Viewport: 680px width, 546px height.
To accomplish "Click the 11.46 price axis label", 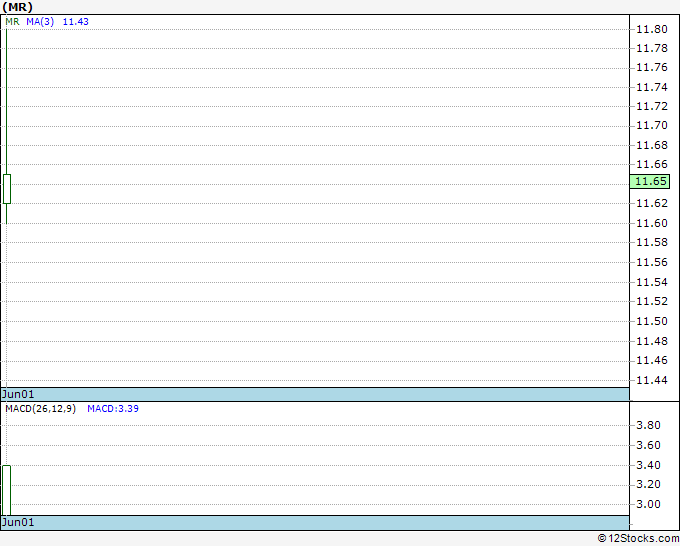I will pos(651,360).
